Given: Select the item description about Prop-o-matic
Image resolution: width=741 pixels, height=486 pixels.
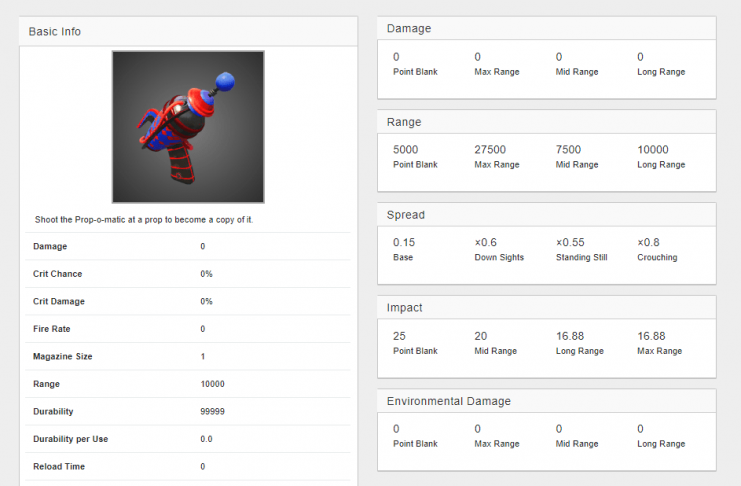Looking at the screenshot, I should (144, 220).
